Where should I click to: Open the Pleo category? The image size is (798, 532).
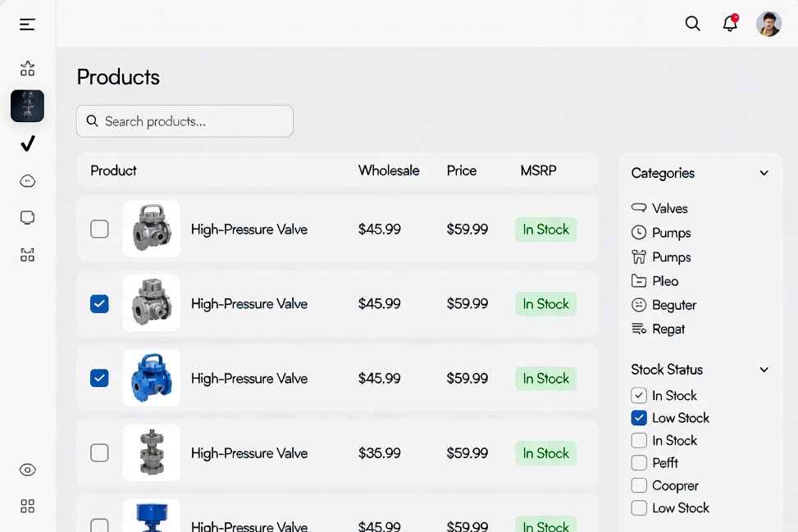point(664,280)
